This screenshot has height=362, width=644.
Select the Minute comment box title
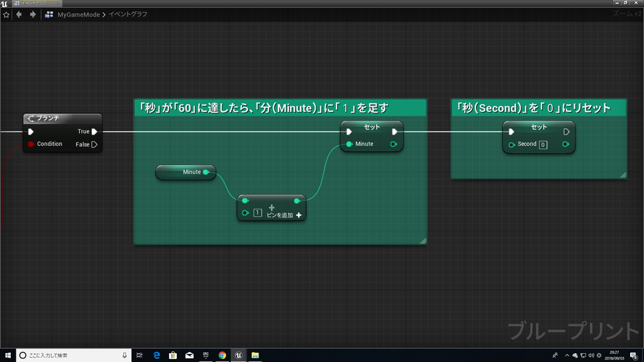[280, 108]
